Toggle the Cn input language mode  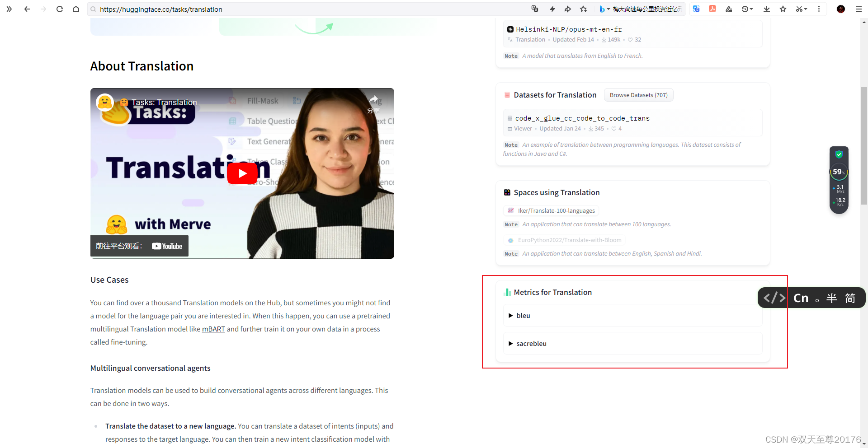tap(801, 298)
